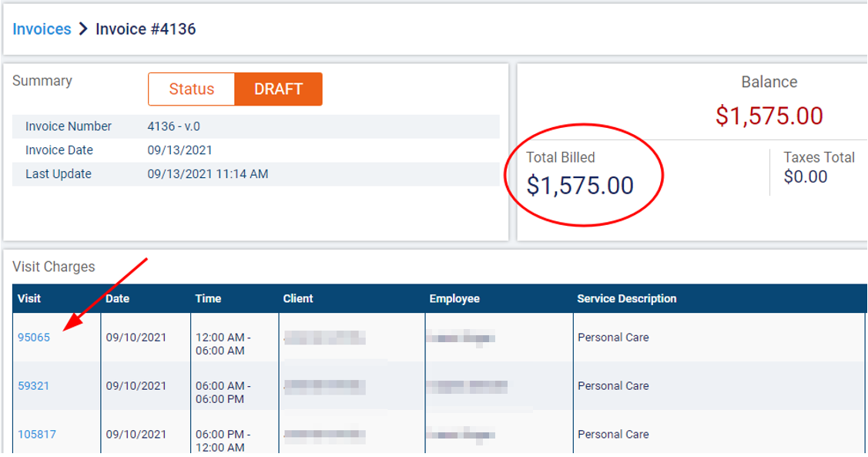Click the DRAFT status badge
The image size is (868, 457).
(x=279, y=89)
